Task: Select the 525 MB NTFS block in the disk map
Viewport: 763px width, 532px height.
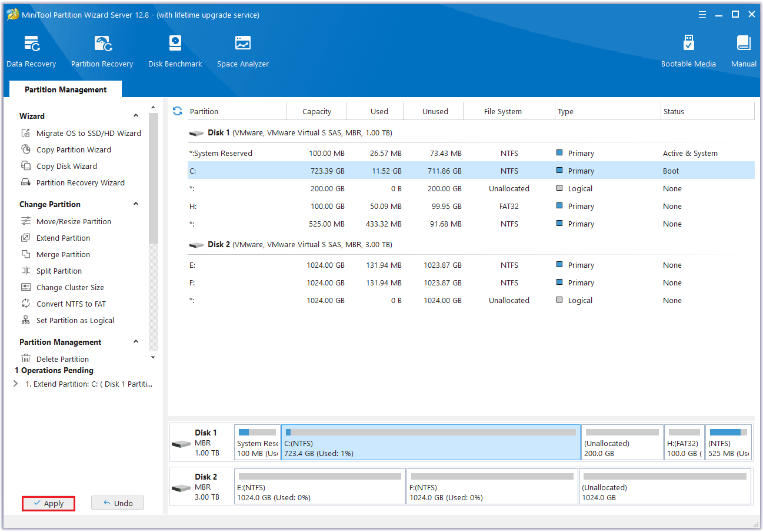Action: pyautogui.click(x=729, y=443)
